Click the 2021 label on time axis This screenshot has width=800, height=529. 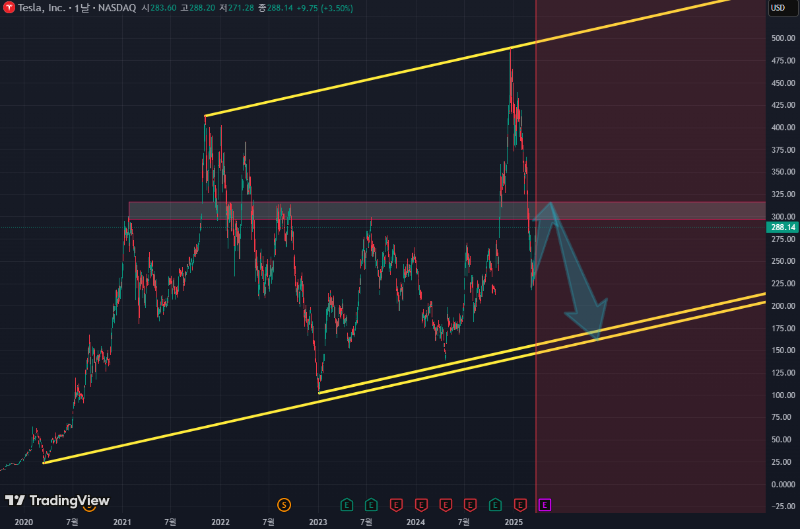[122, 522]
